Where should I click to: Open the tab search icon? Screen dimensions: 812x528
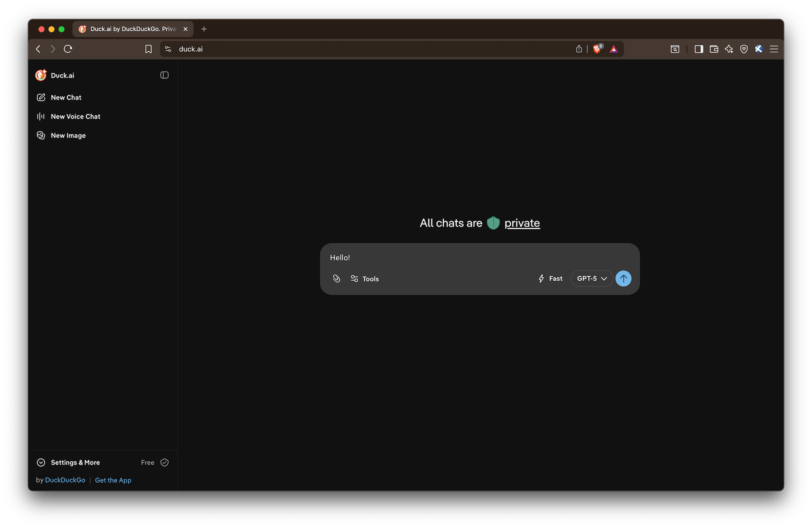click(x=675, y=49)
